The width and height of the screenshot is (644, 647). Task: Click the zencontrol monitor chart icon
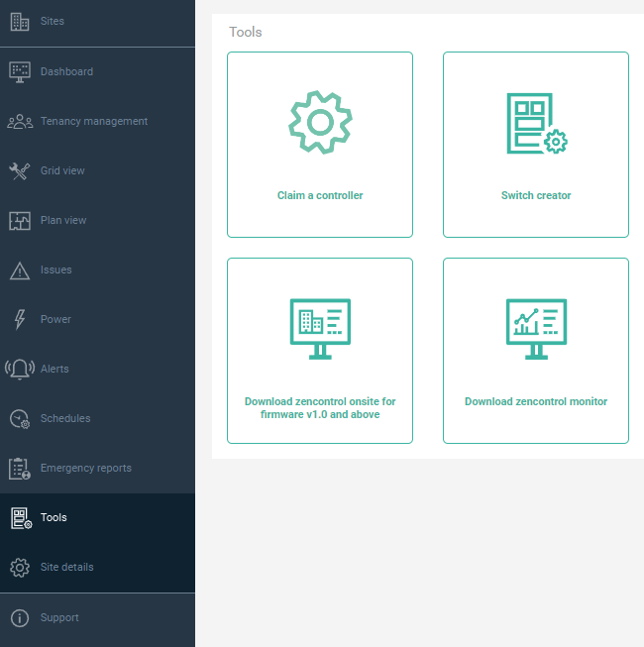tap(536, 329)
